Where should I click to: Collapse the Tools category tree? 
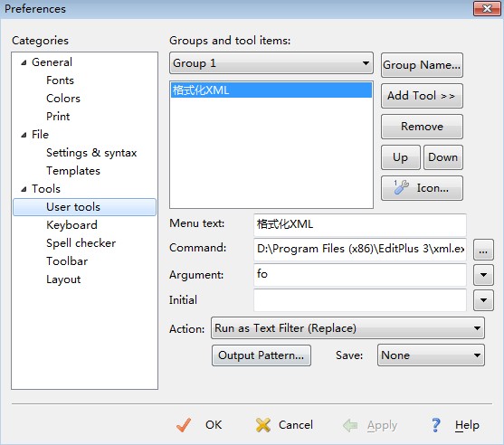point(24,189)
